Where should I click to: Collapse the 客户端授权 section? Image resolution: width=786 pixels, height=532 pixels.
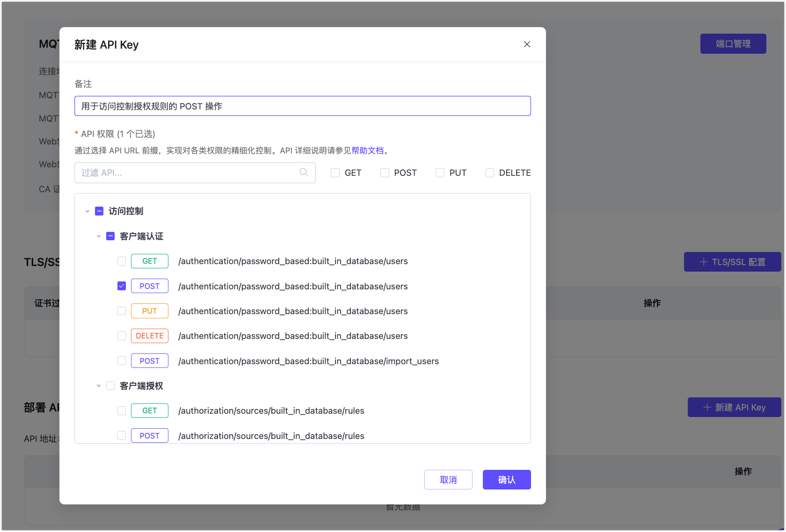point(99,386)
